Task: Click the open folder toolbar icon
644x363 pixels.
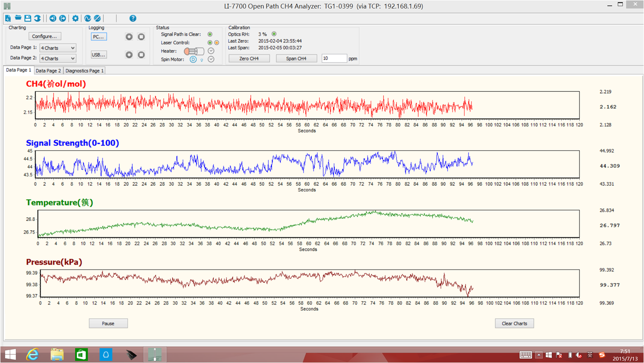Action: point(18,18)
